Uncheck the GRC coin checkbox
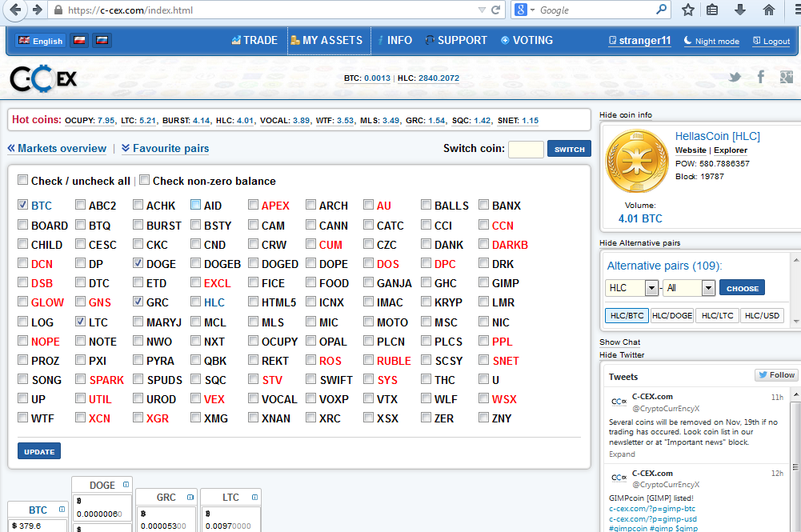This screenshot has height=532, width=801. click(x=138, y=302)
